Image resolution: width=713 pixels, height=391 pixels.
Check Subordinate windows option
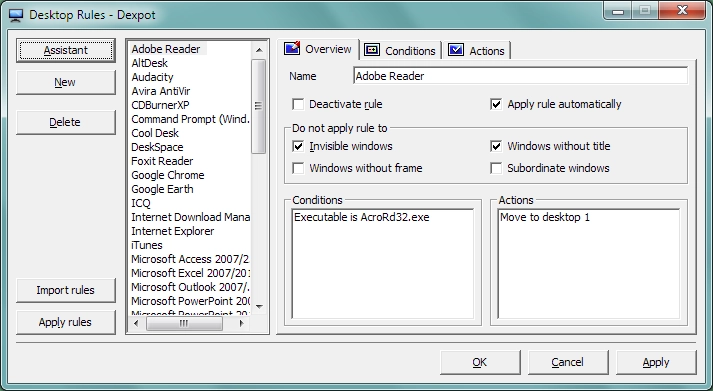496,168
